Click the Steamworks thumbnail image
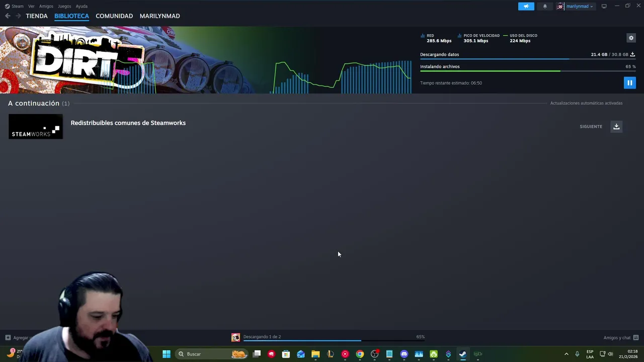644x362 pixels. pyautogui.click(x=36, y=126)
